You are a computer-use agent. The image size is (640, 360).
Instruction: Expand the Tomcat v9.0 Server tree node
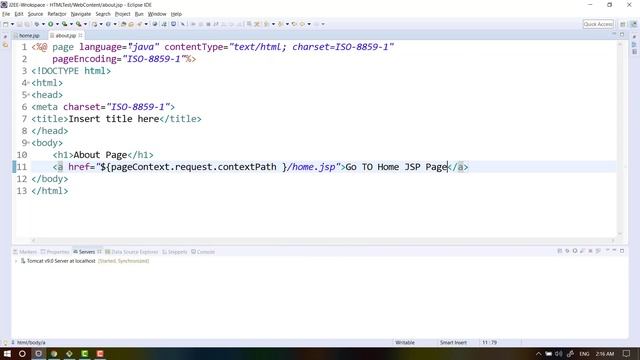pos(16,261)
